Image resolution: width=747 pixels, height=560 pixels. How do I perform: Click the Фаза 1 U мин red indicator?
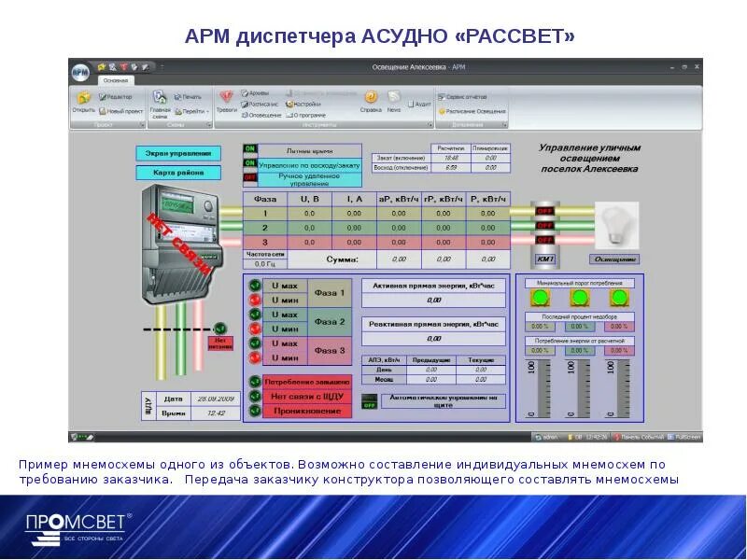[255, 300]
